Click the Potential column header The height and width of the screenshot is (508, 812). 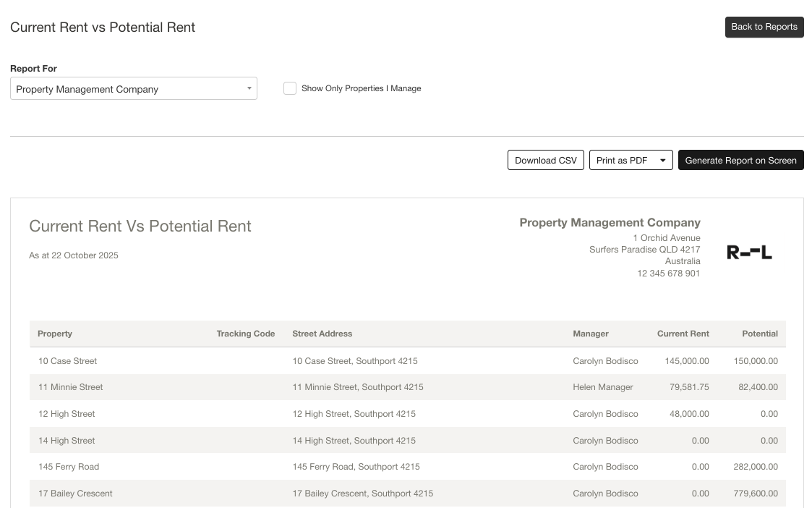coord(759,334)
